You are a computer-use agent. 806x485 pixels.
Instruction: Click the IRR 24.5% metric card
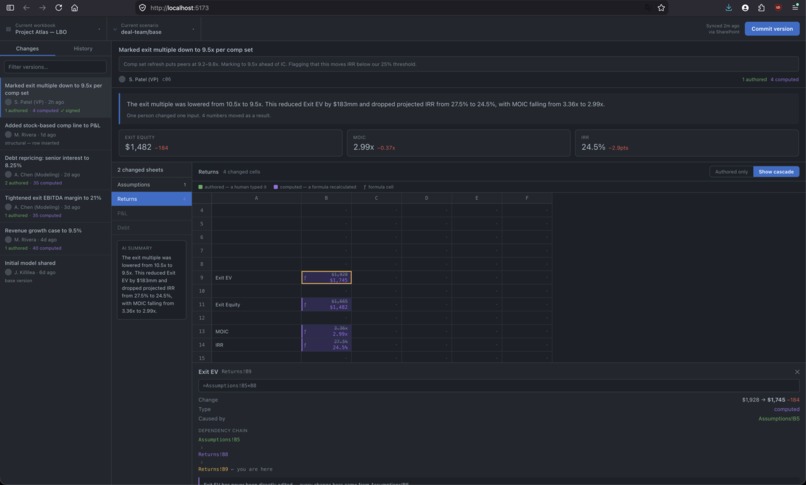687,143
